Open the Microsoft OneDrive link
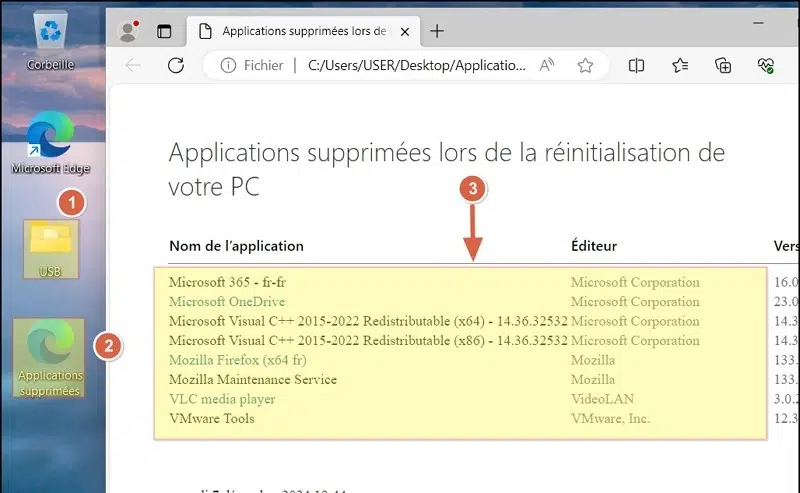Viewport: 800px width, 493px height. point(227,302)
